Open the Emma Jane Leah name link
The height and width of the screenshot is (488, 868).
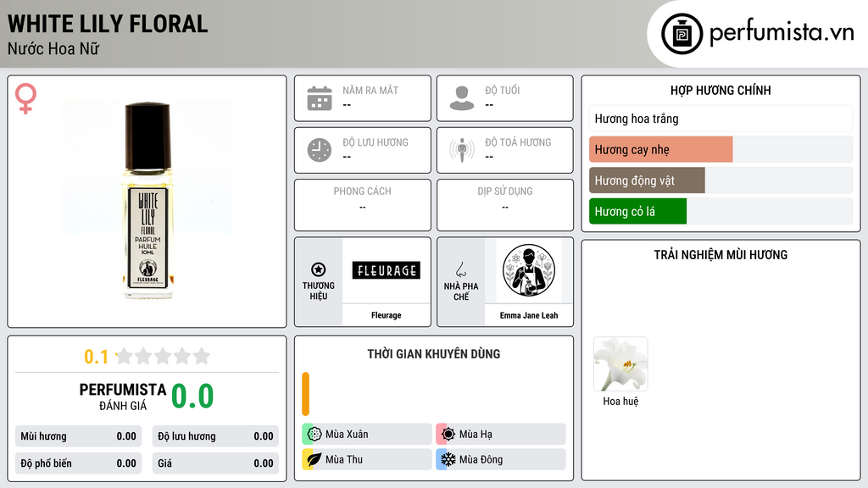pos(529,315)
